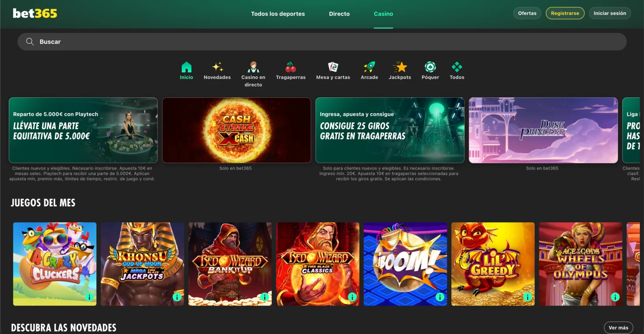The width and height of the screenshot is (644, 334).
Task: Show info for Boom! game
Action: tap(440, 297)
